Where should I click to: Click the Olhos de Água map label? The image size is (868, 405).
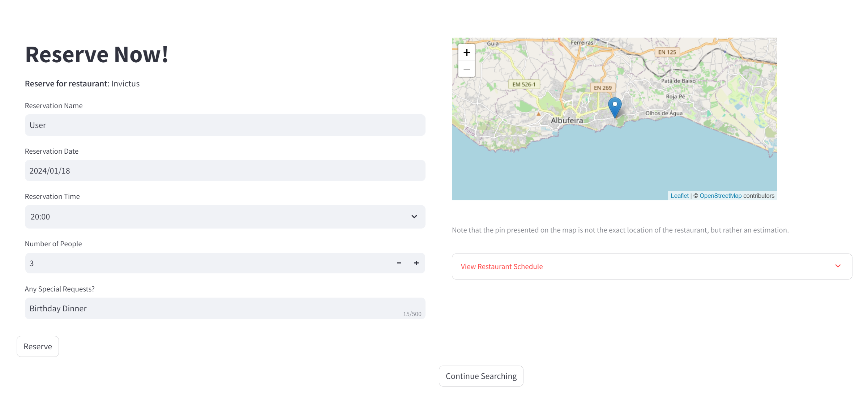click(x=664, y=113)
